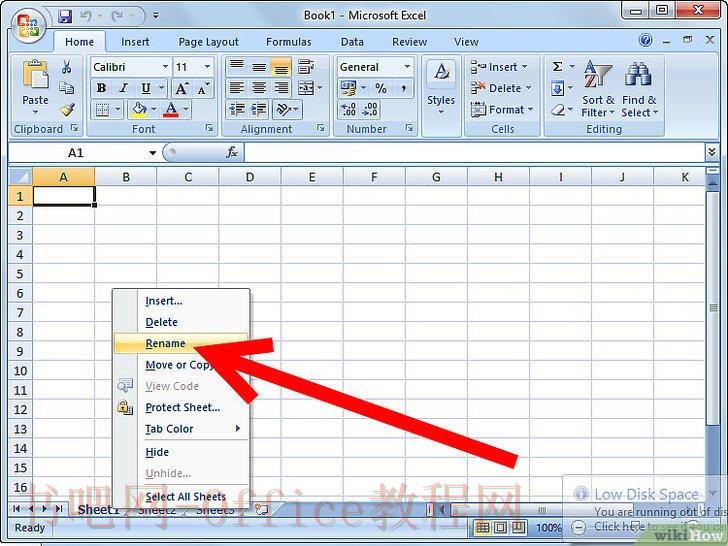Toggle Top Align alignment
728x546 pixels.
click(237, 66)
